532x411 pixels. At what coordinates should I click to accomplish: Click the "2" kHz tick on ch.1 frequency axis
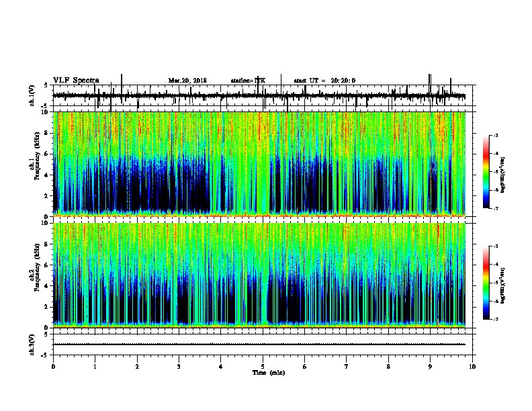[47, 196]
